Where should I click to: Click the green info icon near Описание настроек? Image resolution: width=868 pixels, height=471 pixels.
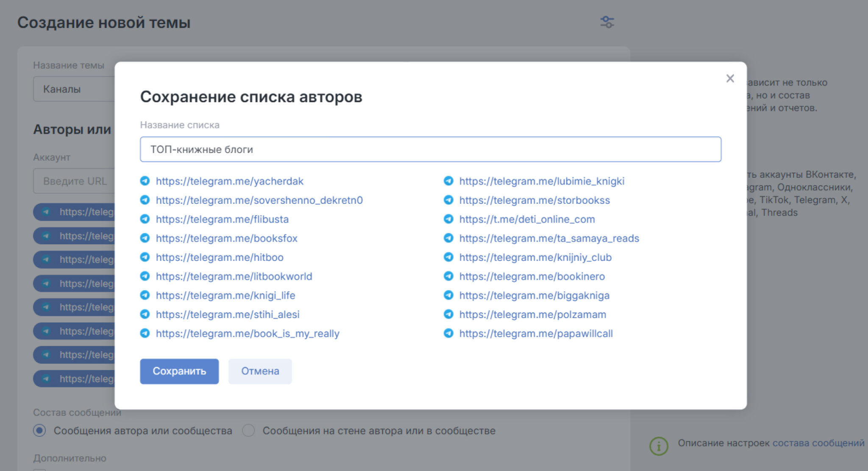[x=659, y=446]
